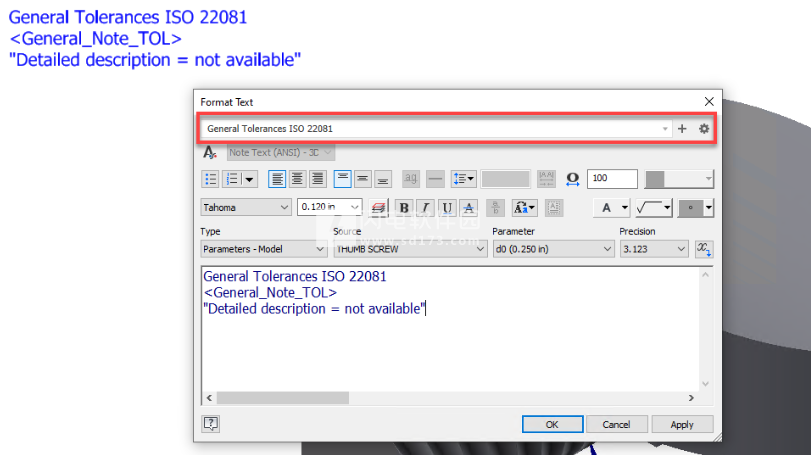Click the text style A icon

tap(209, 153)
